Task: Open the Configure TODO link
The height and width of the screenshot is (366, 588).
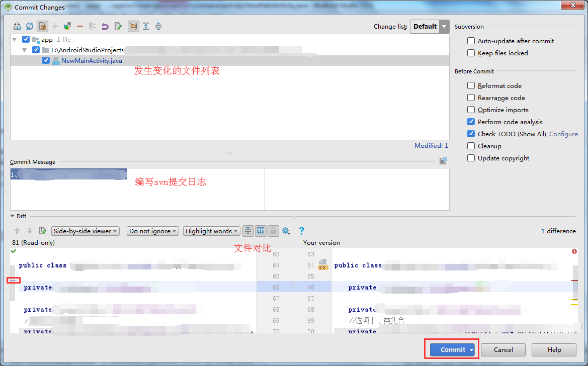Action: (x=563, y=134)
